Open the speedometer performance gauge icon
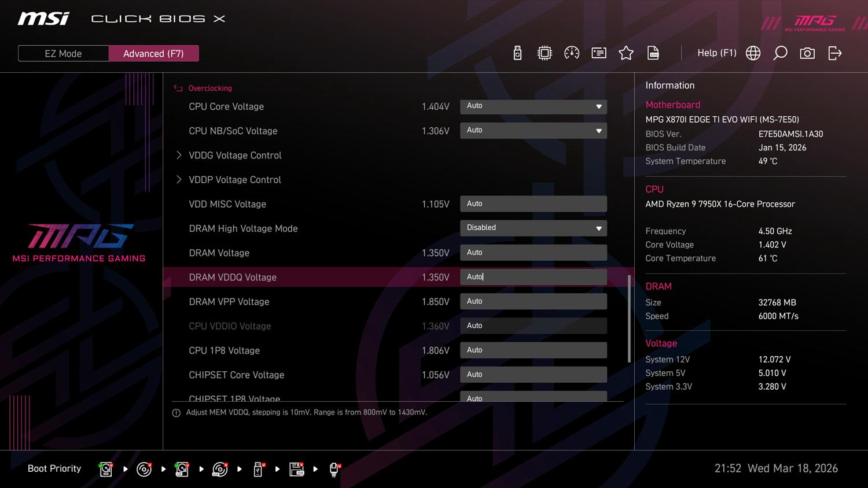 (572, 53)
